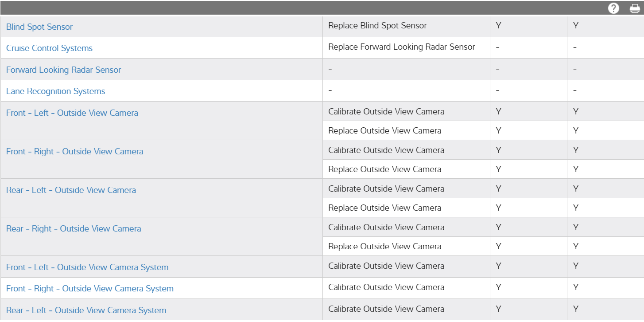
Task: Click Calibrate Outside View Camera for Front - Left camera
Action: click(x=386, y=111)
